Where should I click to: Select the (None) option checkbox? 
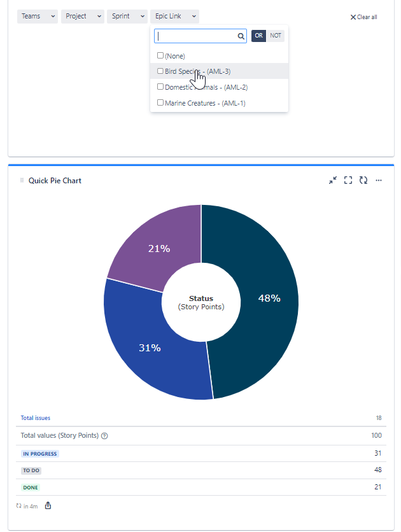(160, 55)
